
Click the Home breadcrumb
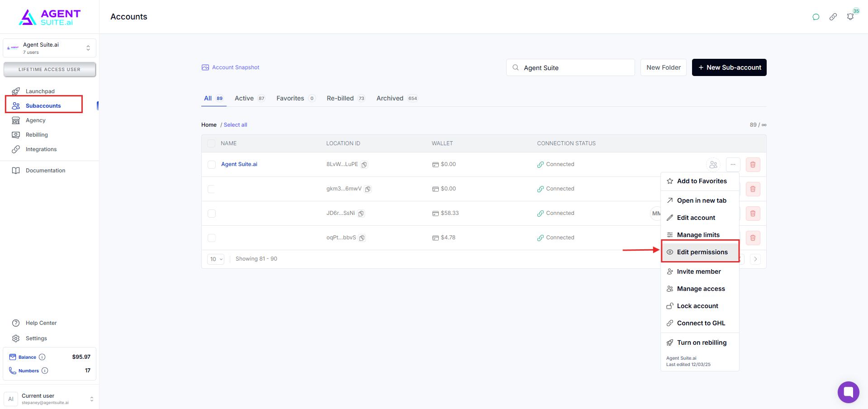pyautogui.click(x=209, y=125)
